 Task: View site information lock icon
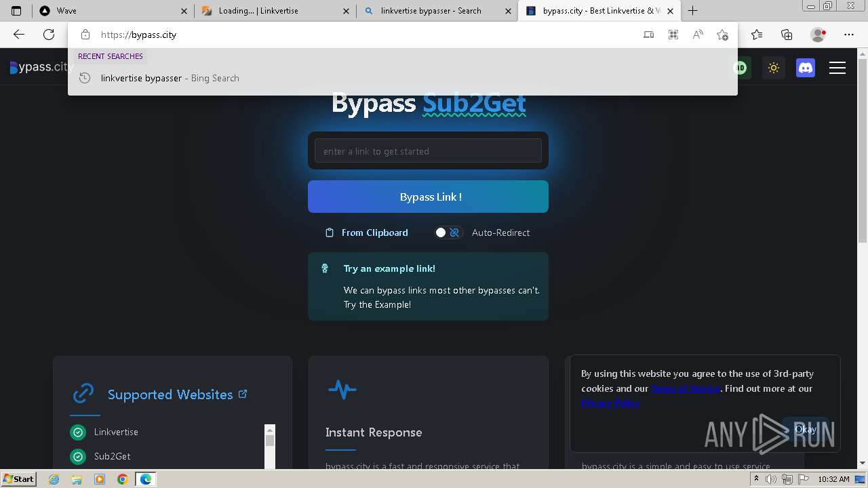click(x=85, y=35)
